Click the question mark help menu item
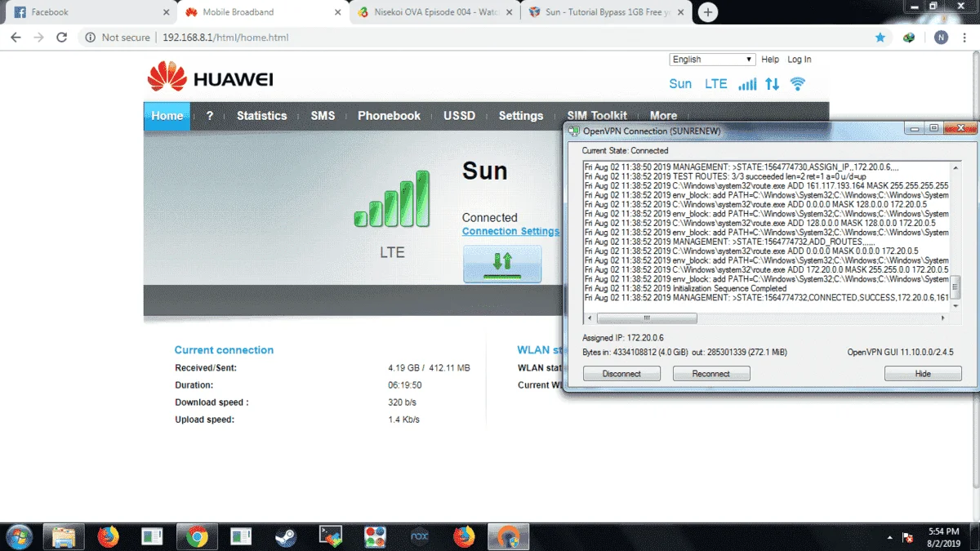Screen dimensions: 980x551 point(209,116)
